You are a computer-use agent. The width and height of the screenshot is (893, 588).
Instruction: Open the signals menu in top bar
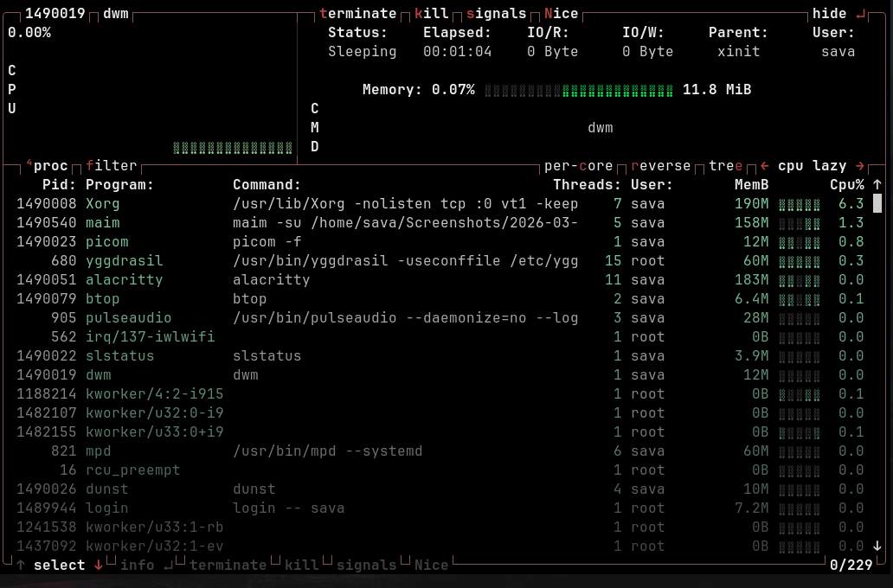pyautogui.click(x=496, y=14)
